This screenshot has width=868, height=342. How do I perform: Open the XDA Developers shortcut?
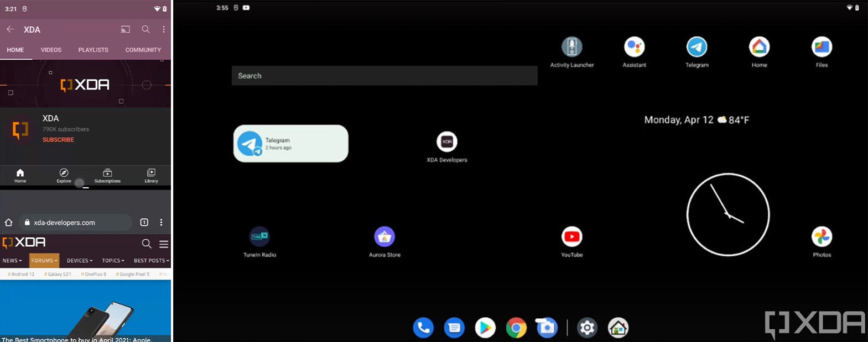pos(447,148)
